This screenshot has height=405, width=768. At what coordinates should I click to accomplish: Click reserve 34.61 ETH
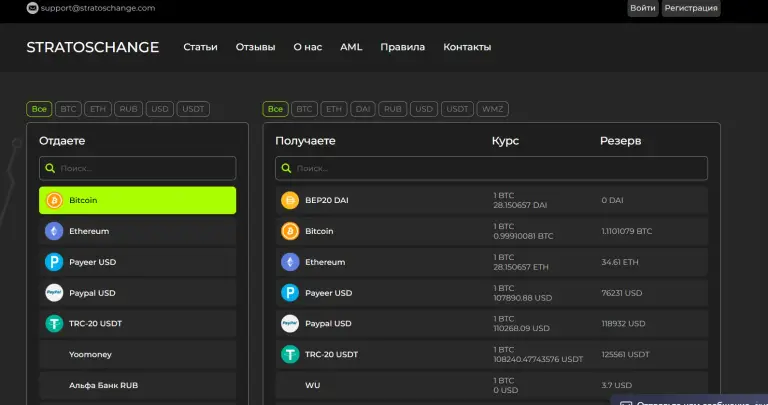point(620,262)
